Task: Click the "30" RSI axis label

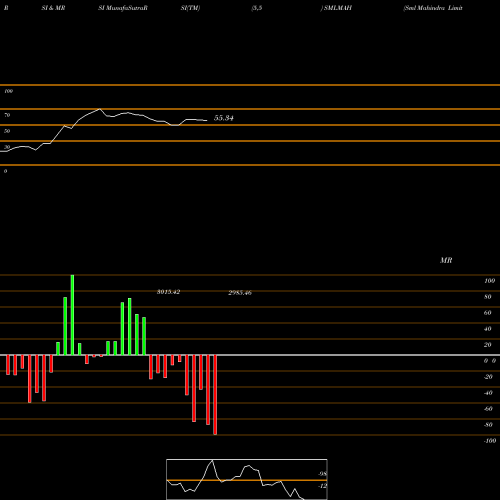Action: click(7, 147)
